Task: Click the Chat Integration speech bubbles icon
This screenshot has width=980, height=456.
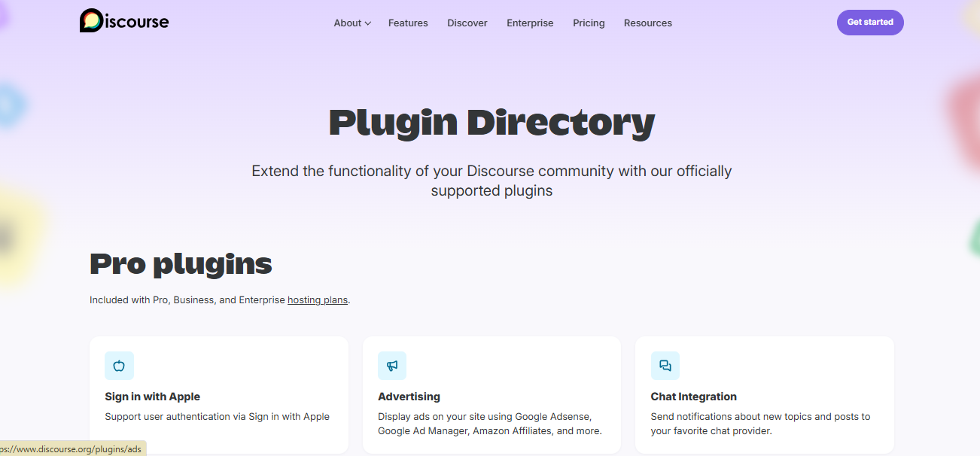Action: pyautogui.click(x=665, y=366)
